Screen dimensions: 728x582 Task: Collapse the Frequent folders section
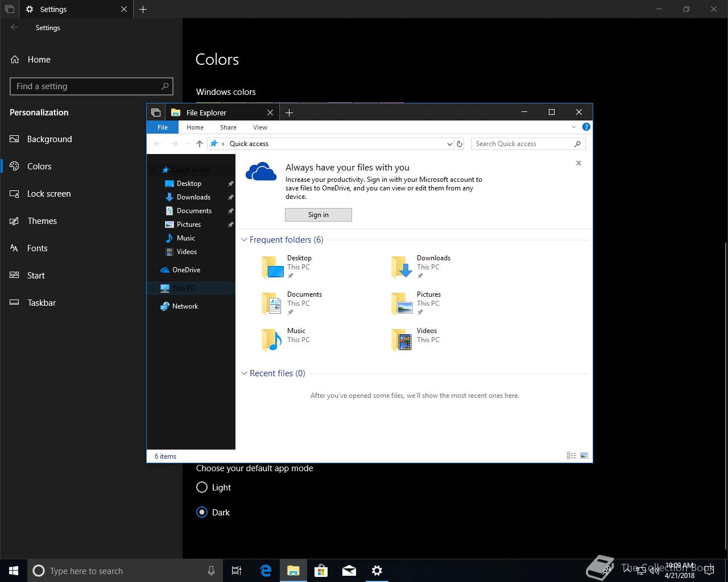(x=245, y=240)
